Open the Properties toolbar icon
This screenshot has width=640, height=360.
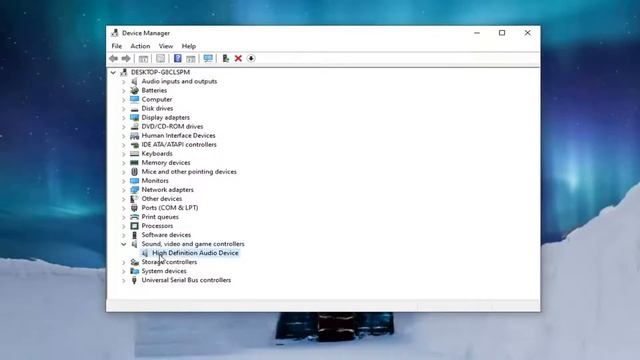(x=160, y=58)
